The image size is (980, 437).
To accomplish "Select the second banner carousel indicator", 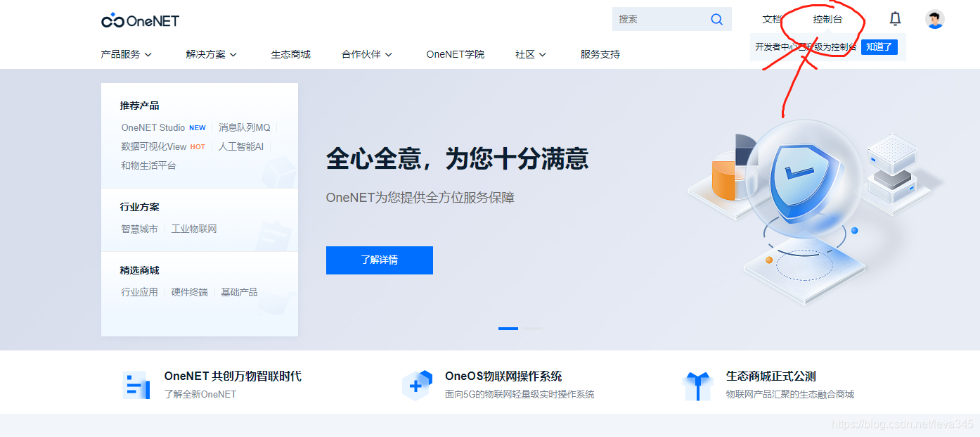I will [533, 329].
